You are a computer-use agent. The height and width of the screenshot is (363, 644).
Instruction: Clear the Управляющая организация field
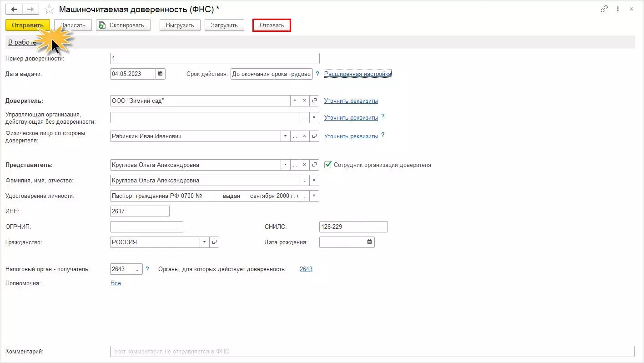pos(314,117)
